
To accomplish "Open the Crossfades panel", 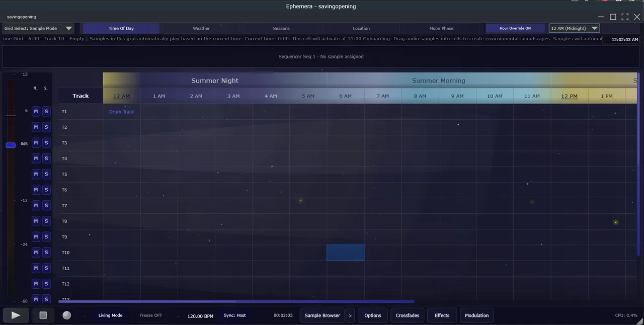I will point(407,315).
